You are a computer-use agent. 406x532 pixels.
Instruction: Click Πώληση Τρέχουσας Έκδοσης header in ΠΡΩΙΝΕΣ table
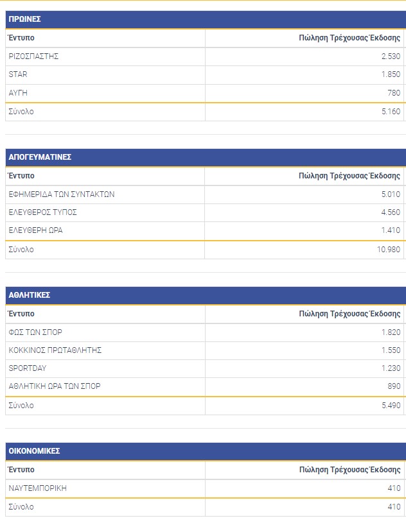(349, 38)
